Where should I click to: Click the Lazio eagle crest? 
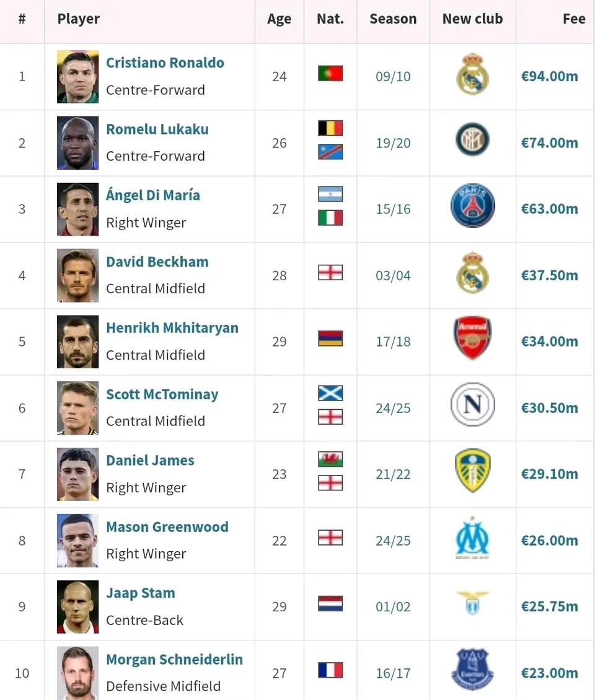pyautogui.click(x=472, y=603)
